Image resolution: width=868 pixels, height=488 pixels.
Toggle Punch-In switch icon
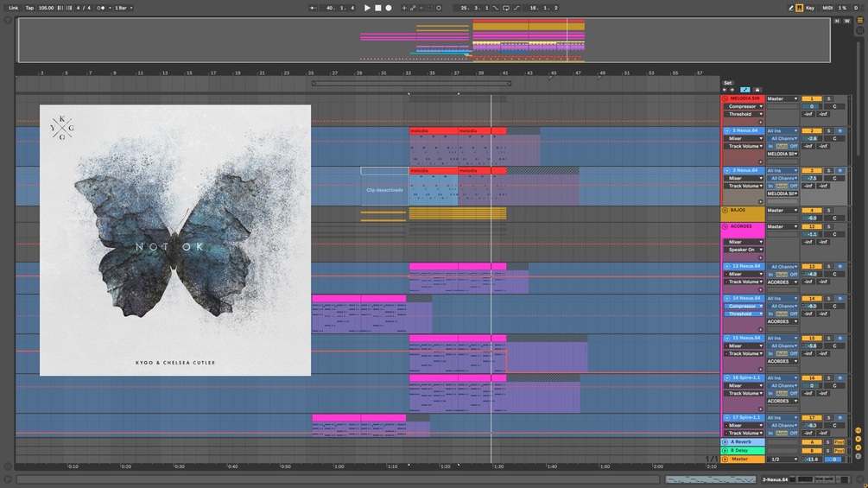click(x=496, y=8)
